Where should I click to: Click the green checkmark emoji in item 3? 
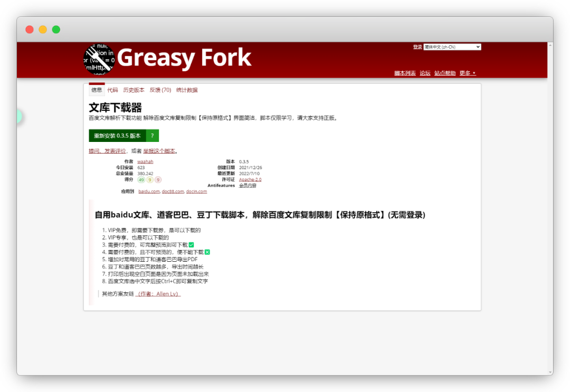click(x=191, y=245)
